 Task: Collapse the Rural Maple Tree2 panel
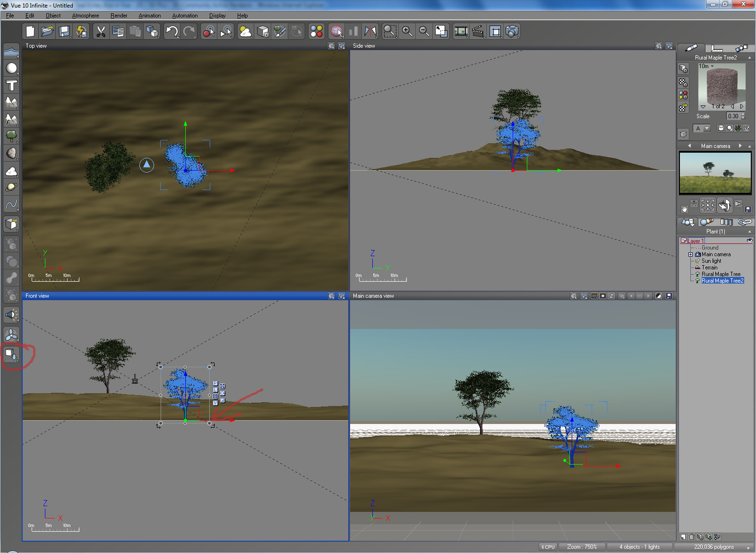[749, 58]
